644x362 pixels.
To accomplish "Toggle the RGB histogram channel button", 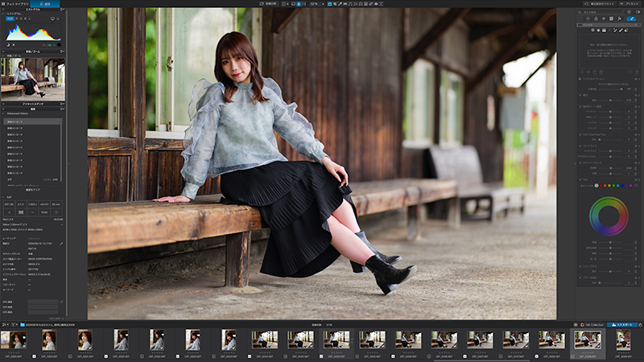I will (x=10, y=19).
